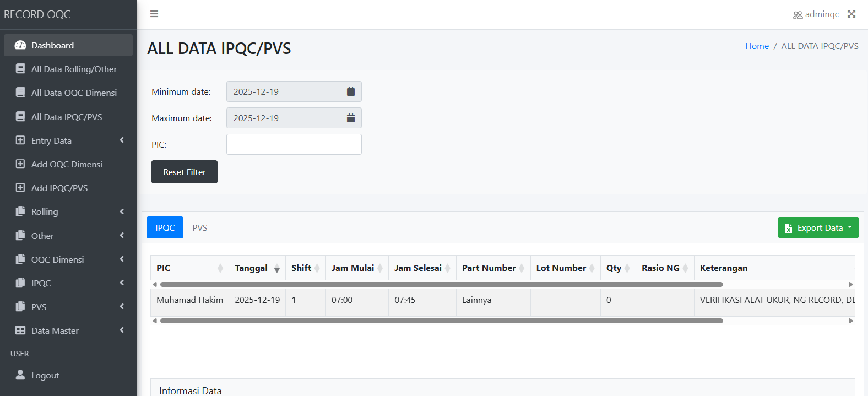Open the Minimum date calendar icon
This screenshot has height=396, width=868.
(351, 91)
